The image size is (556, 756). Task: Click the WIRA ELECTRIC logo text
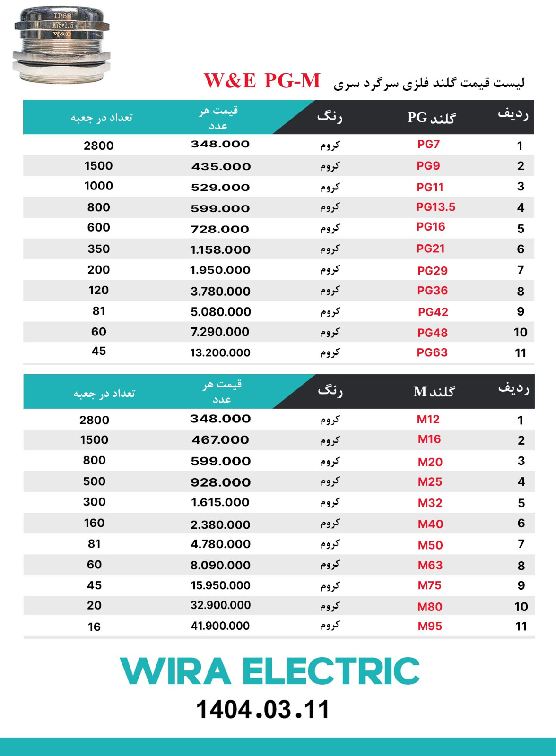tap(269, 671)
